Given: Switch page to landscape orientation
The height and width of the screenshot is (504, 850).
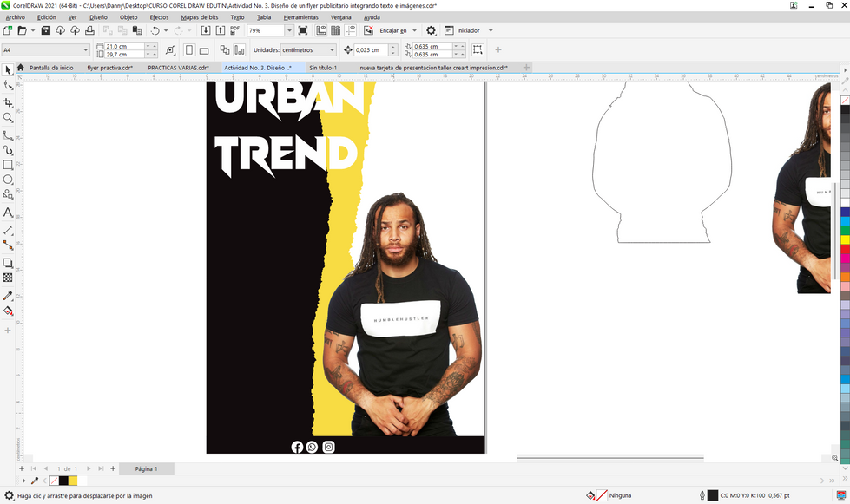Looking at the screenshot, I should 204,50.
